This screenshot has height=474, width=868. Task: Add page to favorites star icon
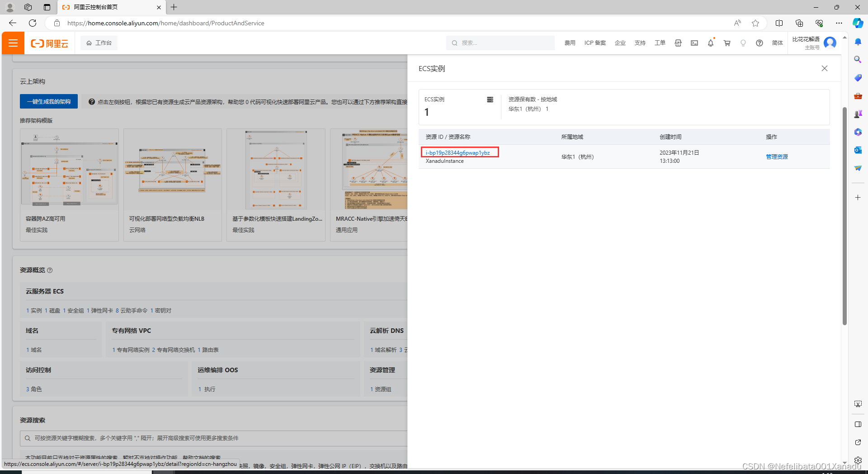(x=755, y=23)
